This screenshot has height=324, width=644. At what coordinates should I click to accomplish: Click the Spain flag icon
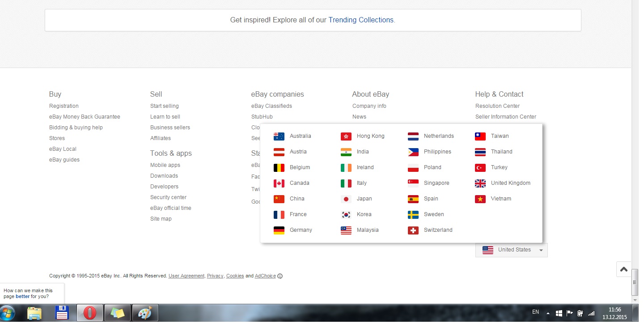coord(413,199)
